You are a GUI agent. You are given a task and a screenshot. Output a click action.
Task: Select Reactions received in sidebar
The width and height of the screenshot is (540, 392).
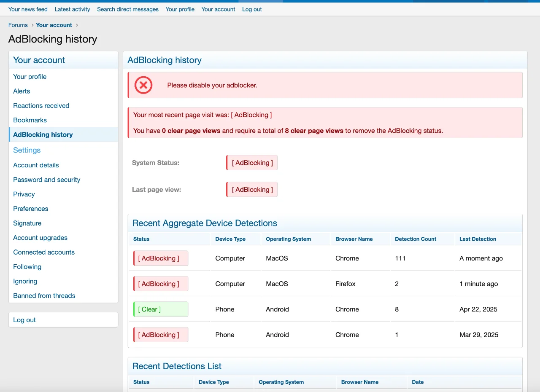tap(41, 106)
